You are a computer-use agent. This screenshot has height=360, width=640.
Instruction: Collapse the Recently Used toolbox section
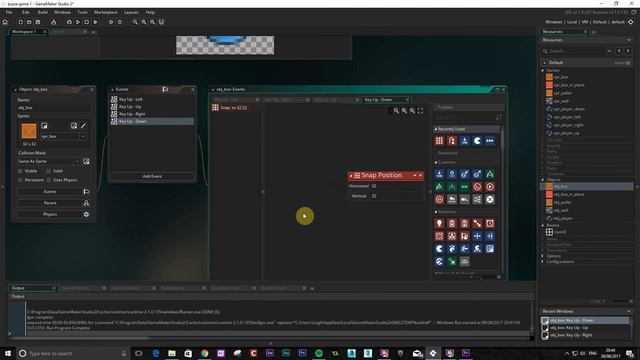(x=436, y=129)
